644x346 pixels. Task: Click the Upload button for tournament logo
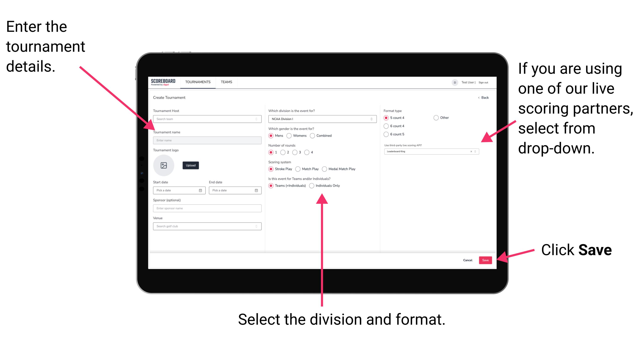pos(191,165)
